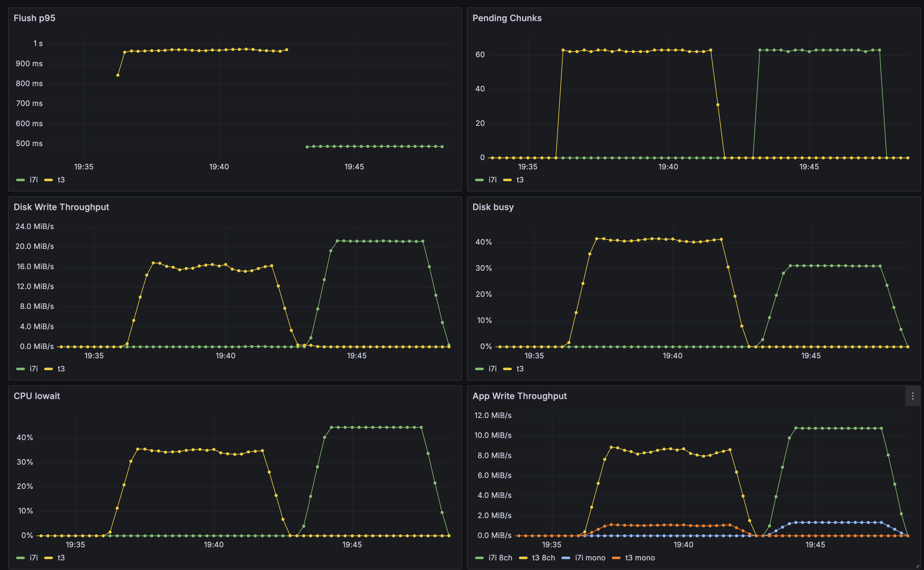
Task: Click the Pending Chunks panel title
Action: (507, 18)
